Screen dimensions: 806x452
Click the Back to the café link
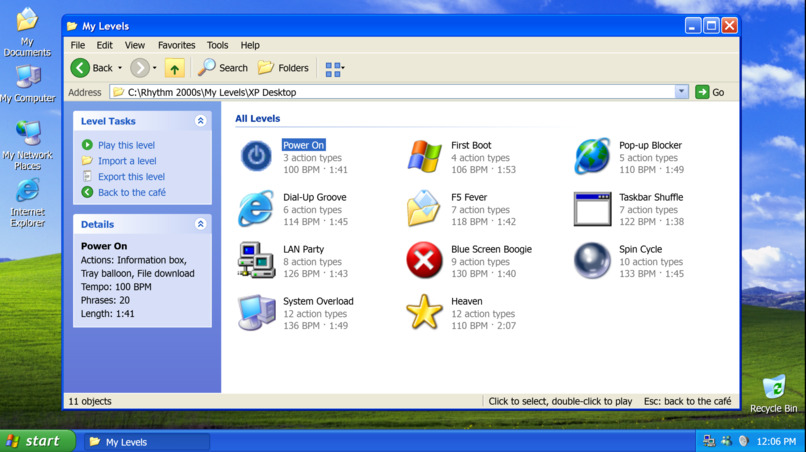pyautogui.click(x=132, y=192)
